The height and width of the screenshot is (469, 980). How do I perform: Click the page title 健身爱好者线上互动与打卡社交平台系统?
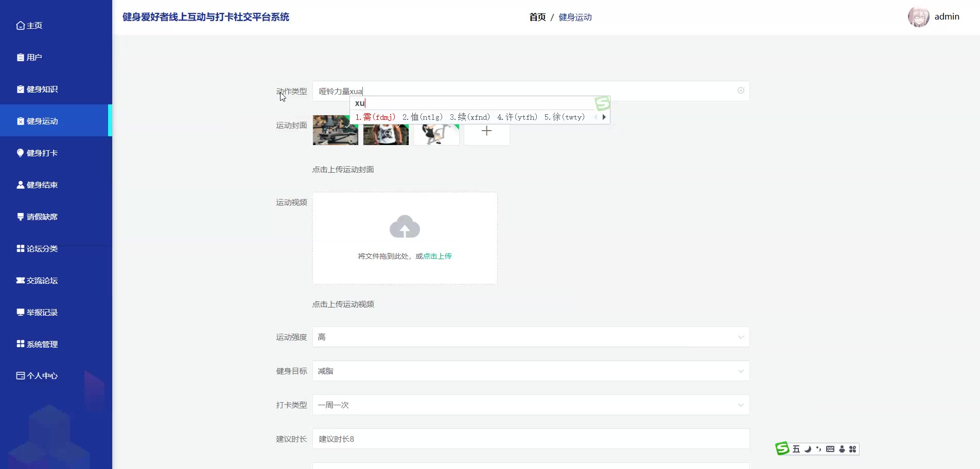[x=206, y=17]
